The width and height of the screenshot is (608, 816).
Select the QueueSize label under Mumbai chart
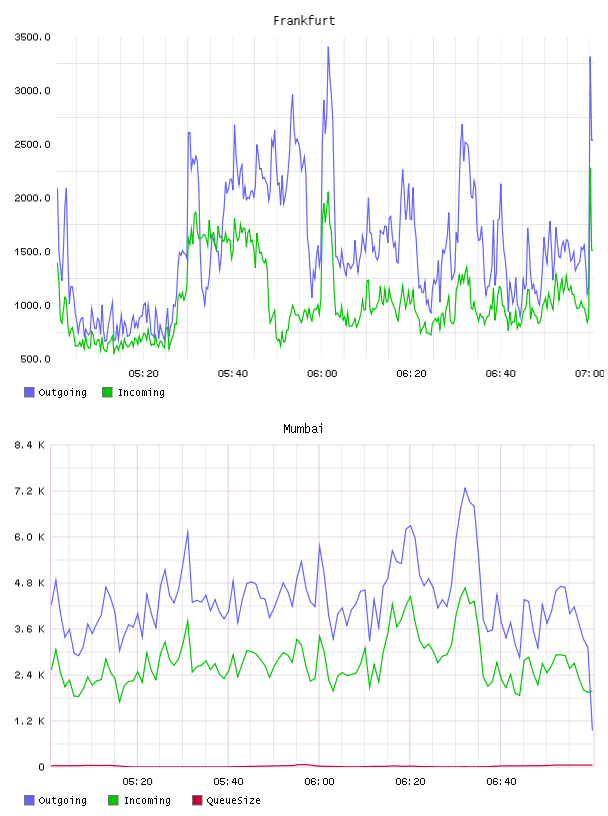(x=233, y=801)
